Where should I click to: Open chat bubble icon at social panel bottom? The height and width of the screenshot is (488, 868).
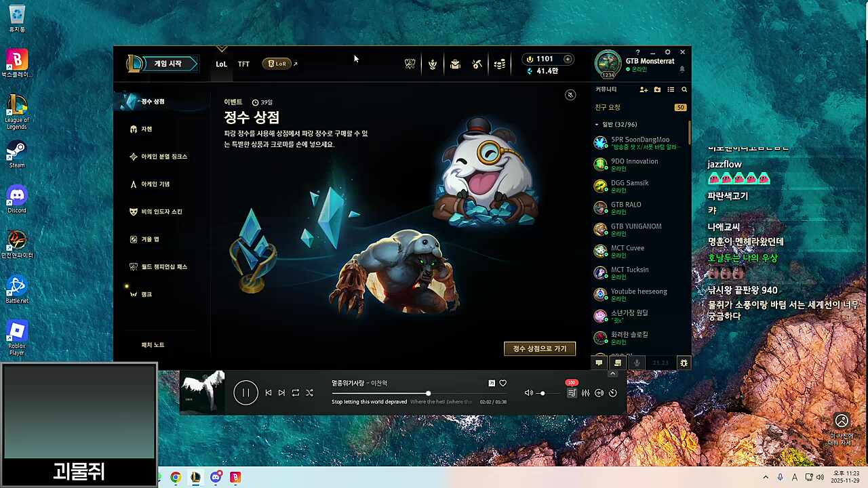click(x=599, y=363)
